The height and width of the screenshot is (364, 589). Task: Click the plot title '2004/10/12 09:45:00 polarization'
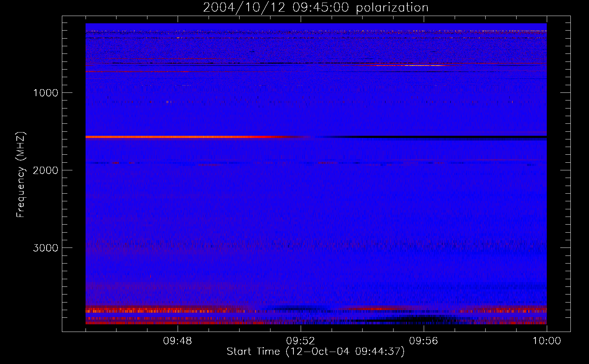tap(316, 8)
